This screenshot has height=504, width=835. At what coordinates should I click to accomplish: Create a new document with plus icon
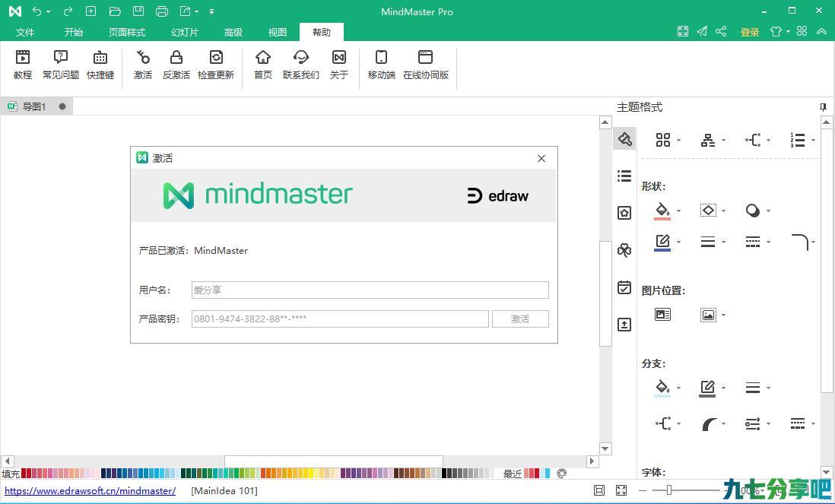(91, 11)
